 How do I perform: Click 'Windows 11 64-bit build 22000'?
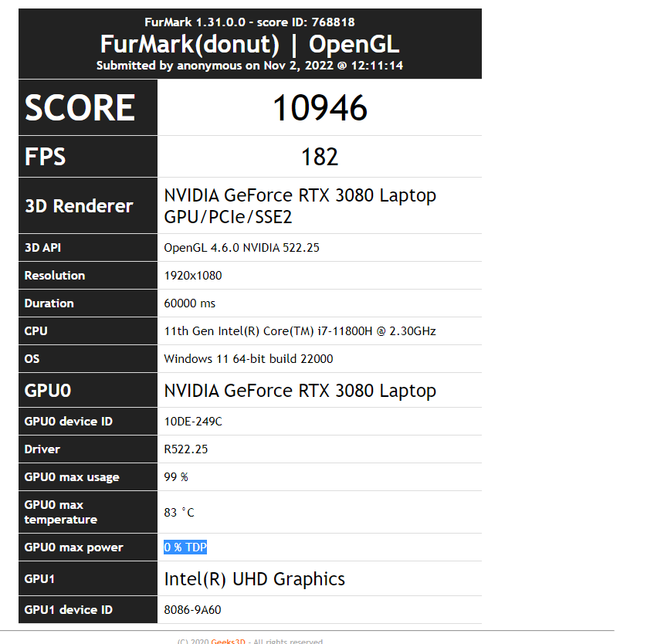tap(248, 359)
